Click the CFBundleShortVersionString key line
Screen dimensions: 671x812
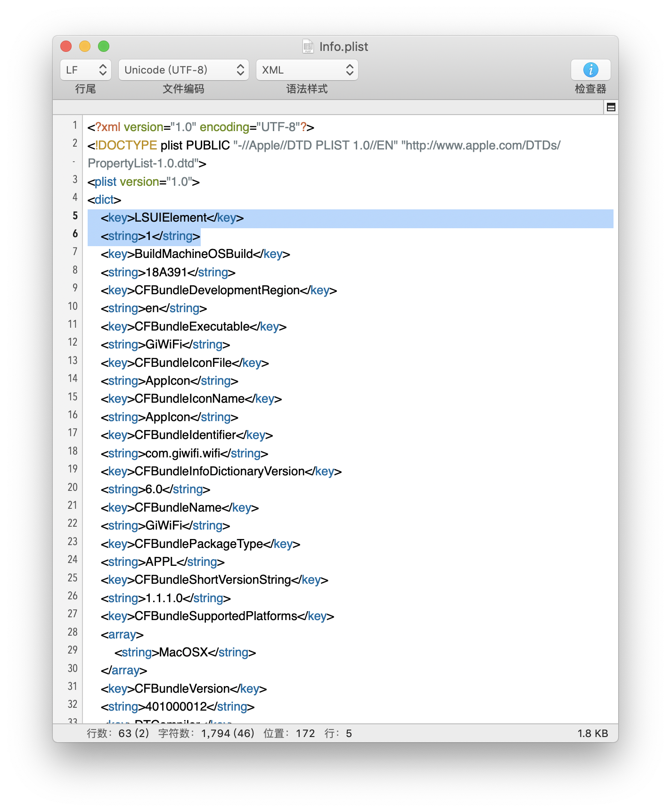pos(214,580)
